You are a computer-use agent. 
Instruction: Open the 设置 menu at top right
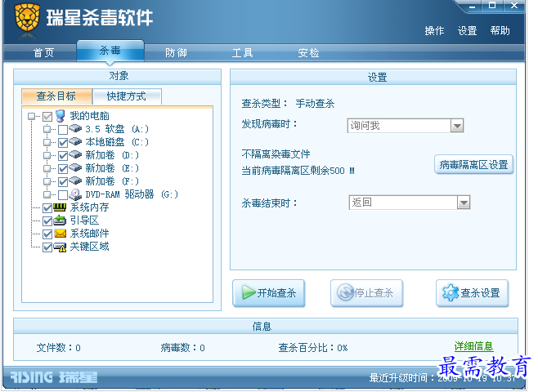coord(468,31)
